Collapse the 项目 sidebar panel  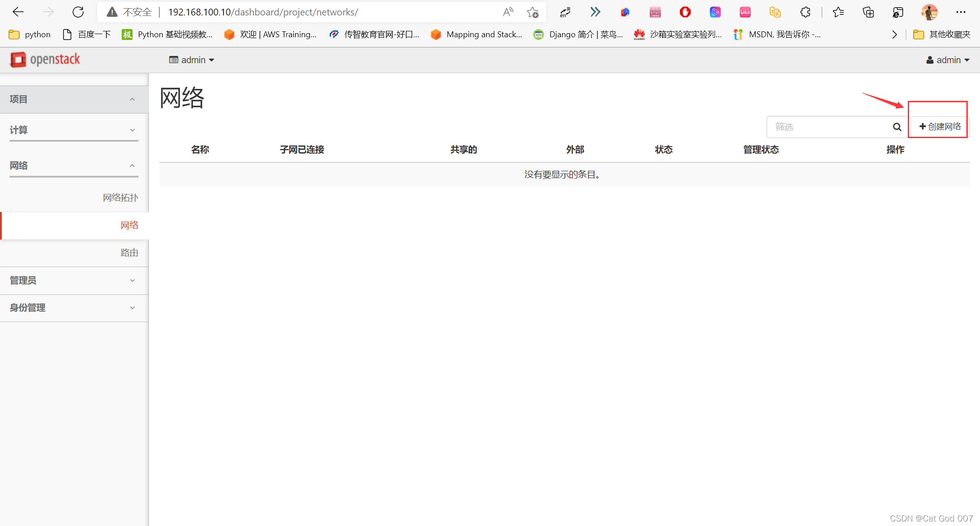tap(74, 99)
